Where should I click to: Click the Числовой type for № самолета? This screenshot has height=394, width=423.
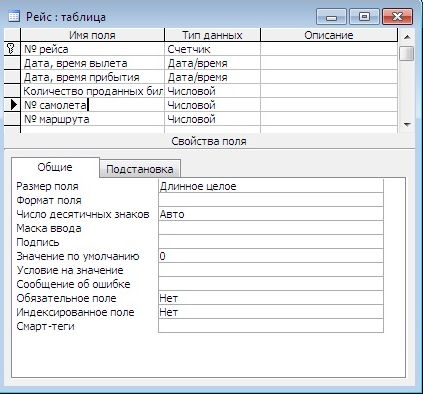[x=212, y=105]
